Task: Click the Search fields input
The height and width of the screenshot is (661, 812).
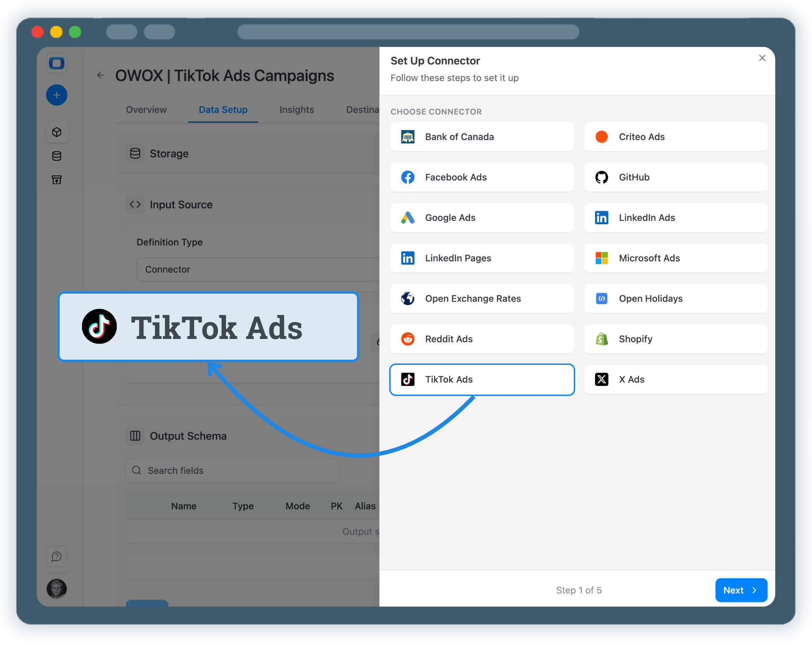Action: click(232, 470)
